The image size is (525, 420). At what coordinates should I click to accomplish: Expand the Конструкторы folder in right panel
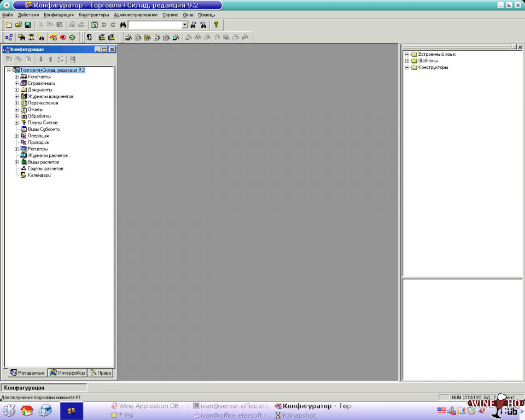click(407, 67)
